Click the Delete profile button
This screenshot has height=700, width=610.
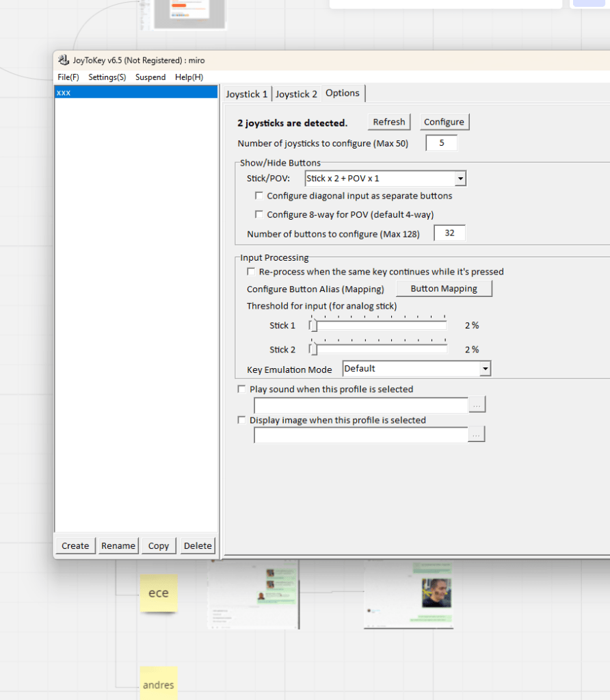198,545
